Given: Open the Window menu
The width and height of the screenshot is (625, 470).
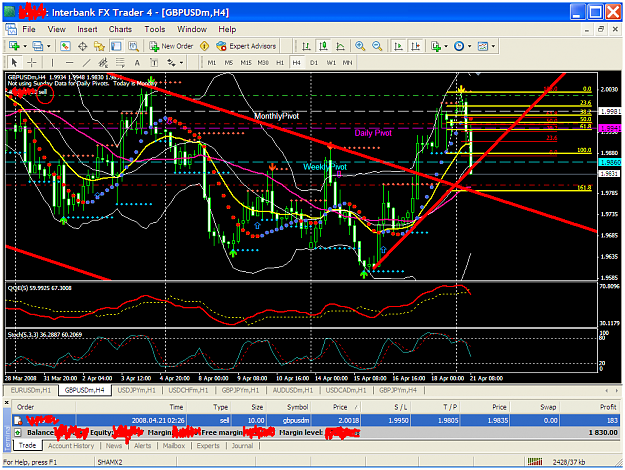Looking at the screenshot, I should (x=192, y=29).
